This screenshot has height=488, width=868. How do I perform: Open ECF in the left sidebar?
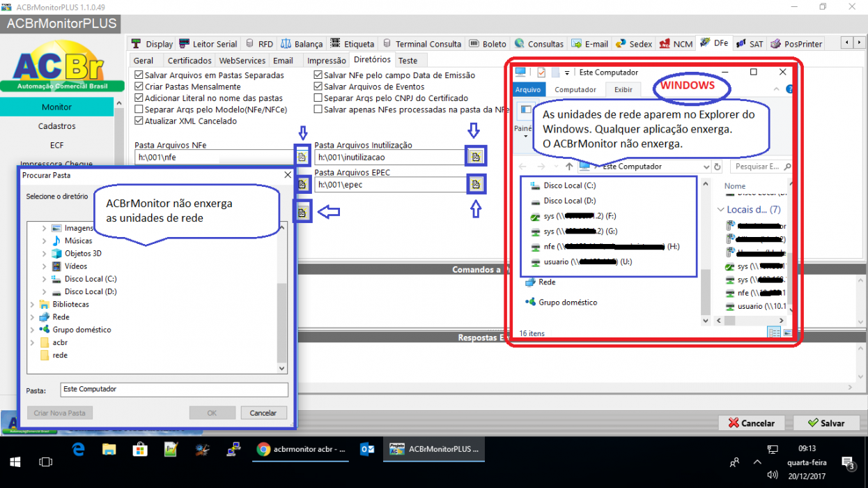pos(56,145)
